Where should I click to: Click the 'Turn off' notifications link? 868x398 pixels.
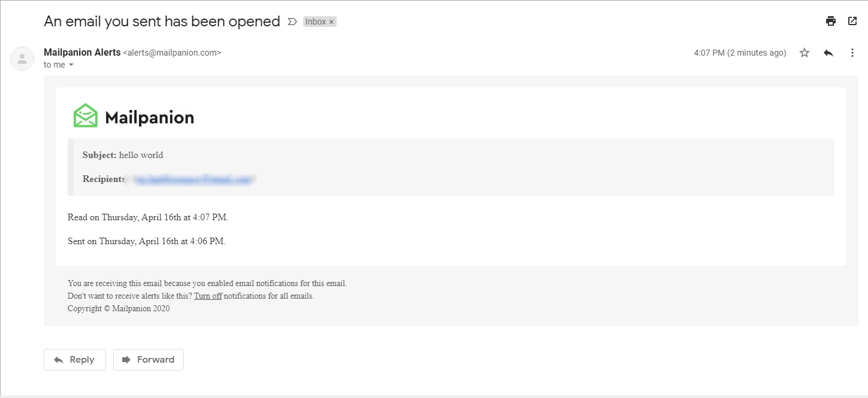click(x=208, y=296)
